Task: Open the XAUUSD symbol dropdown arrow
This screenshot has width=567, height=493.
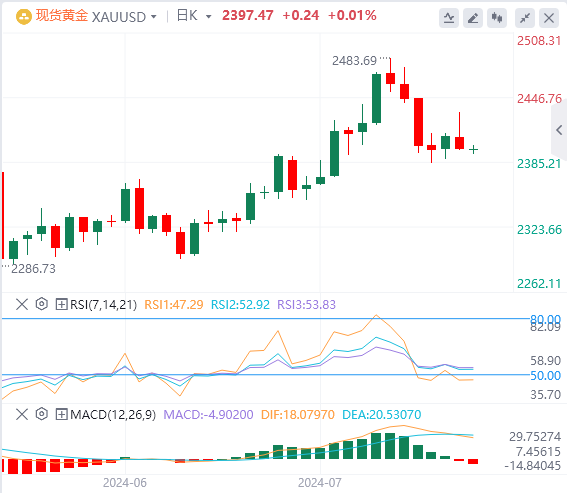Action: point(154,17)
